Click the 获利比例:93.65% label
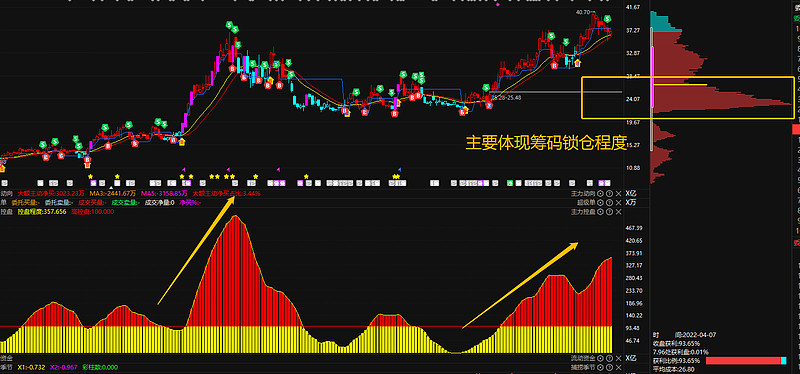The width and height of the screenshot is (800, 374). (677, 361)
